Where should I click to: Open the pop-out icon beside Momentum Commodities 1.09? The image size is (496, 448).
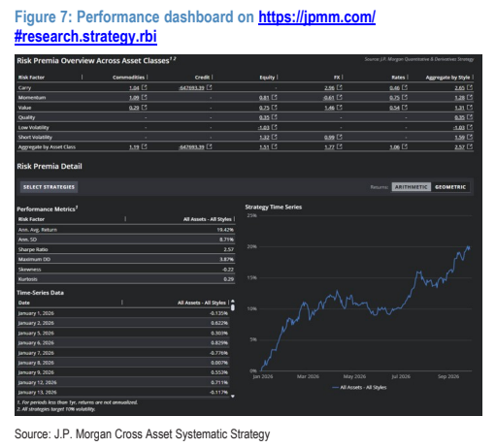pos(144,97)
